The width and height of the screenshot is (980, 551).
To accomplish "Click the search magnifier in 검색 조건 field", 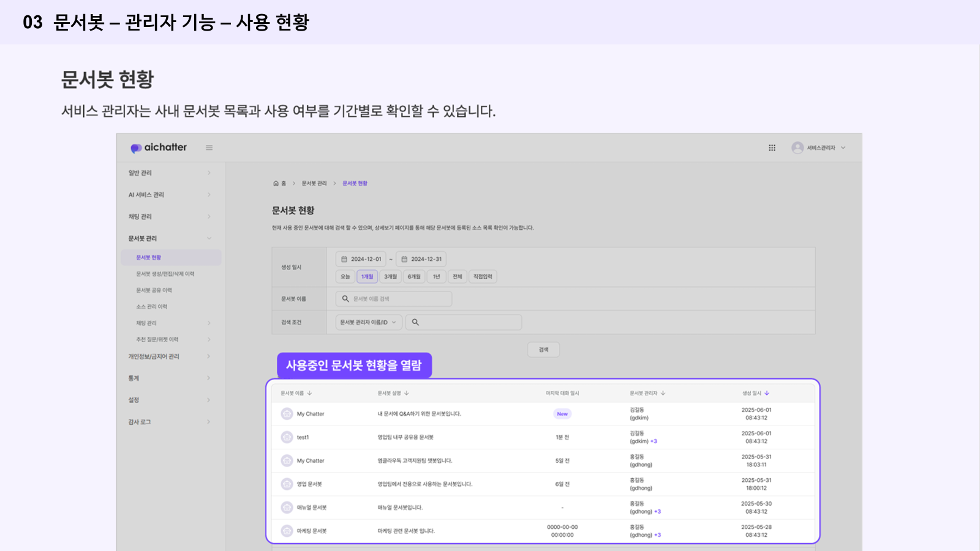I will pos(415,322).
